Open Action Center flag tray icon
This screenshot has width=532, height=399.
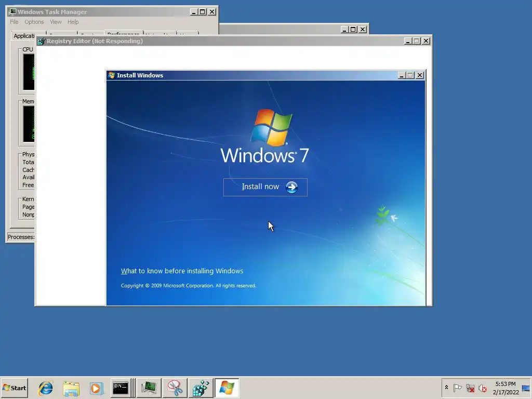[457, 388]
